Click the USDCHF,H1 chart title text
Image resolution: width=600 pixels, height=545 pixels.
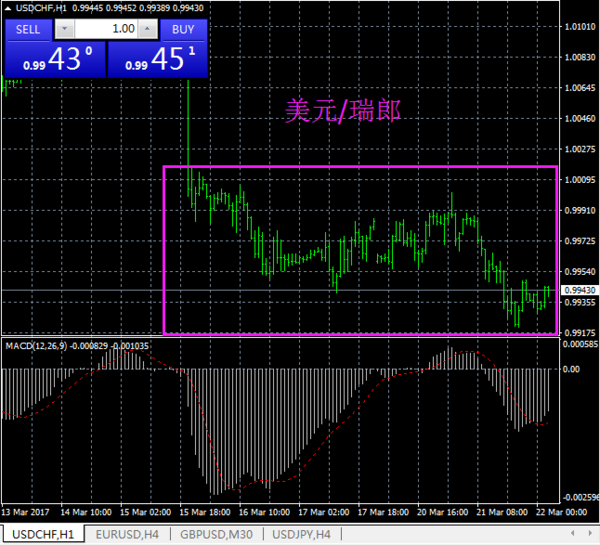pyautogui.click(x=41, y=8)
